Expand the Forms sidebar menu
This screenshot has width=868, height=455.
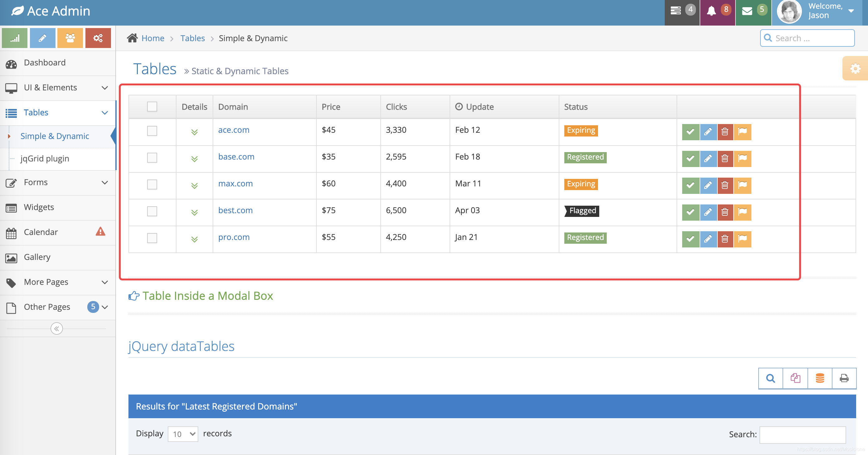coord(58,183)
